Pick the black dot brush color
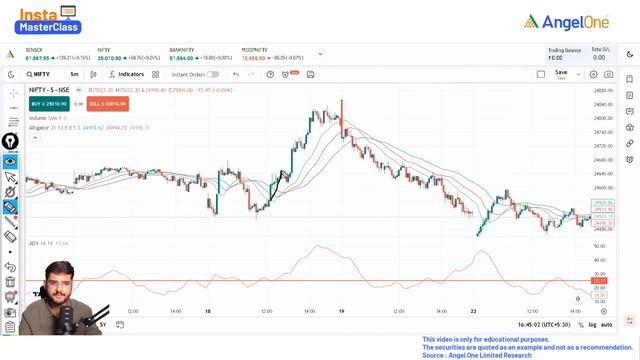 [10, 252]
